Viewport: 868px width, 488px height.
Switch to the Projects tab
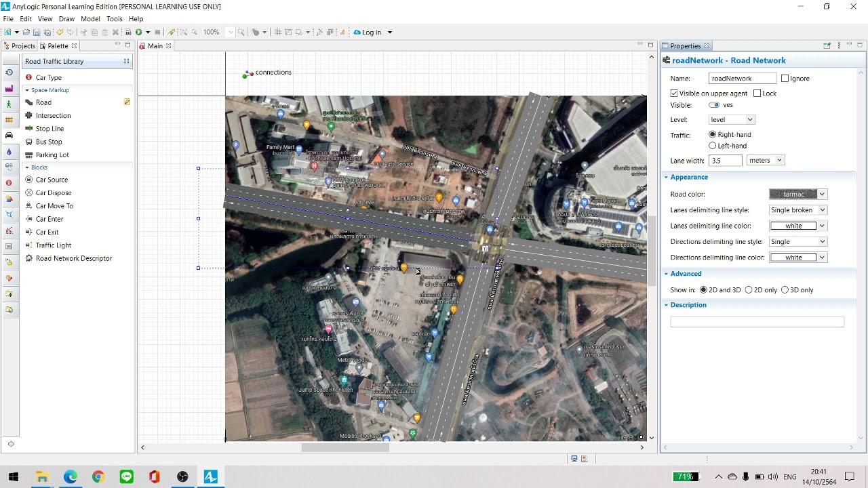point(20,46)
